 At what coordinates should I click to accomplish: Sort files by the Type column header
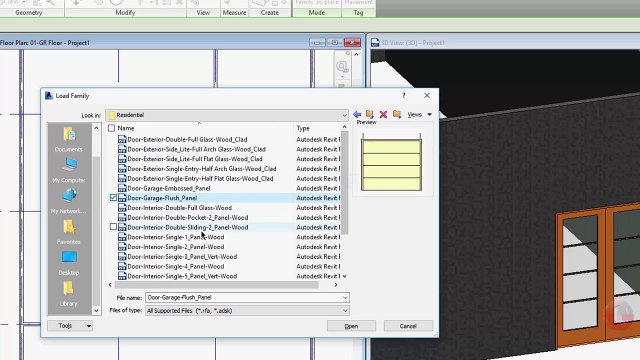(x=303, y=128)
